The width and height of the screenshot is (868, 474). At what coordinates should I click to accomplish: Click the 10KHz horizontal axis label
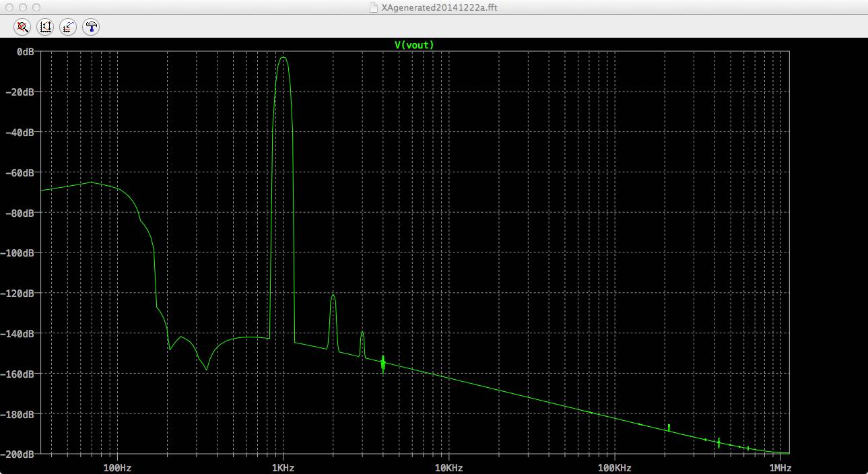[x=448, y=467]
